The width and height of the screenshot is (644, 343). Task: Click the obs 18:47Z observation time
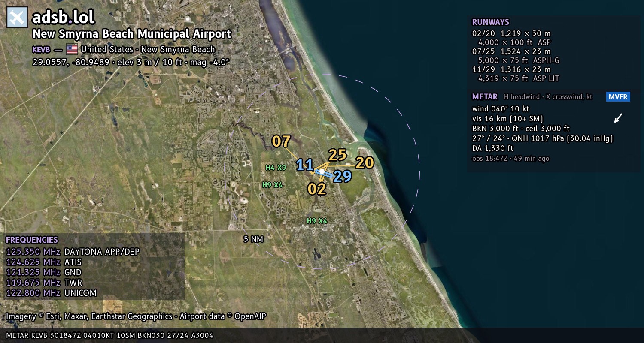click(x=511, y=159)
